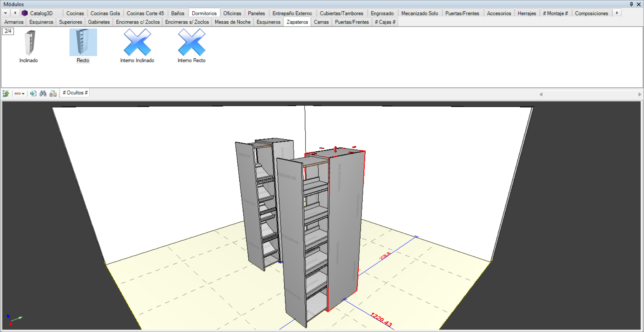Select the Dormitorios tab

click(x=204, y=13)
